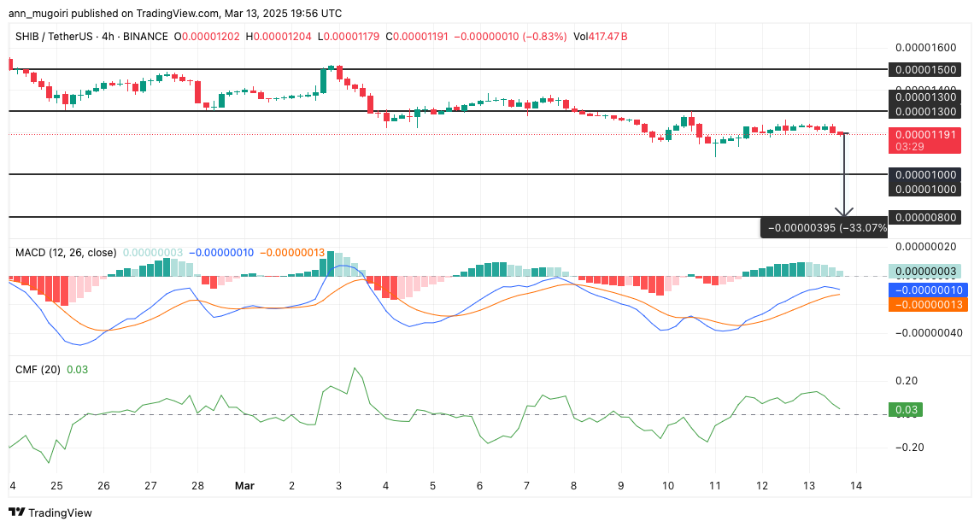The image size is (980, 527).
Task: Click the red current price label 0.00001191
Action: [x=925, y=134]
